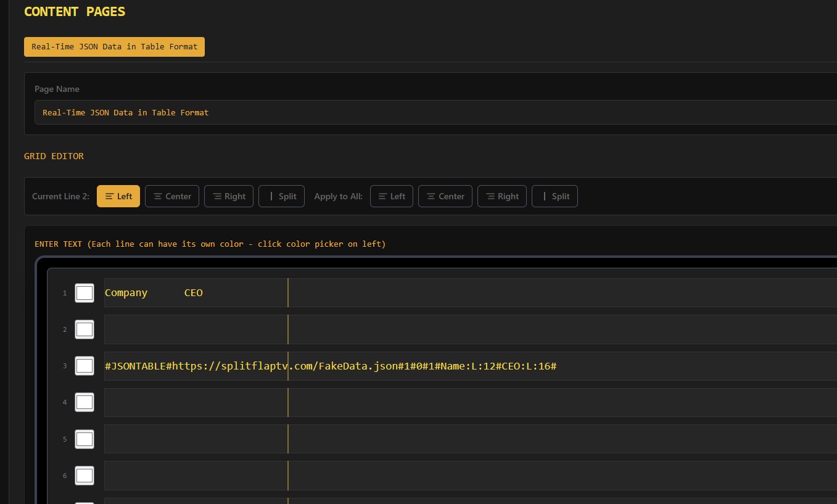Select the Real-Time JSON Data page tab
The image size is (837, 504).
pyautogui.click(x=114, y=46)
